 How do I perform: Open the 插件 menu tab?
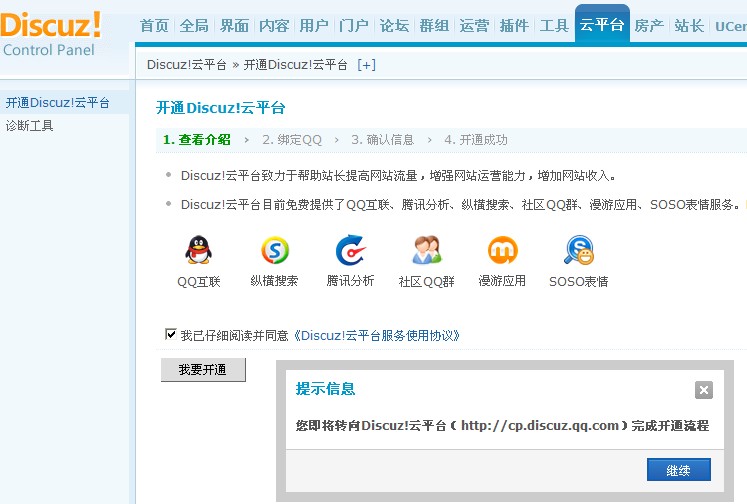515,25
